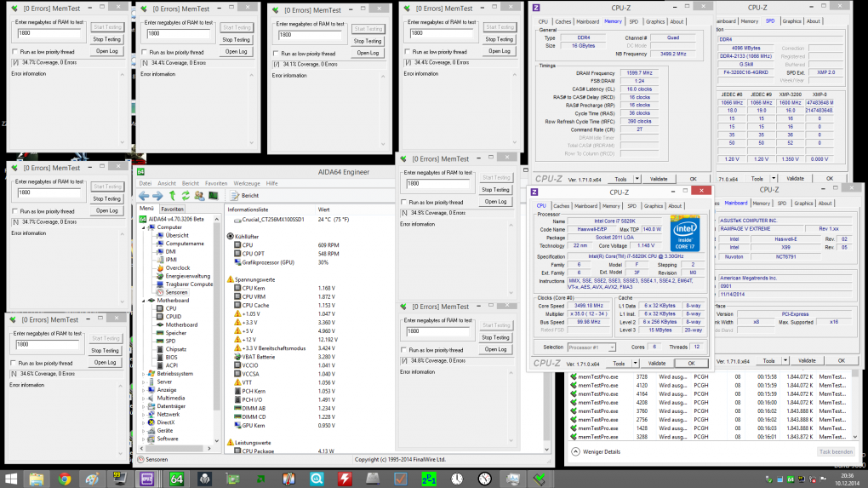Open Datei menu in AIDA64
868x488 pixels.
[145, 183]
